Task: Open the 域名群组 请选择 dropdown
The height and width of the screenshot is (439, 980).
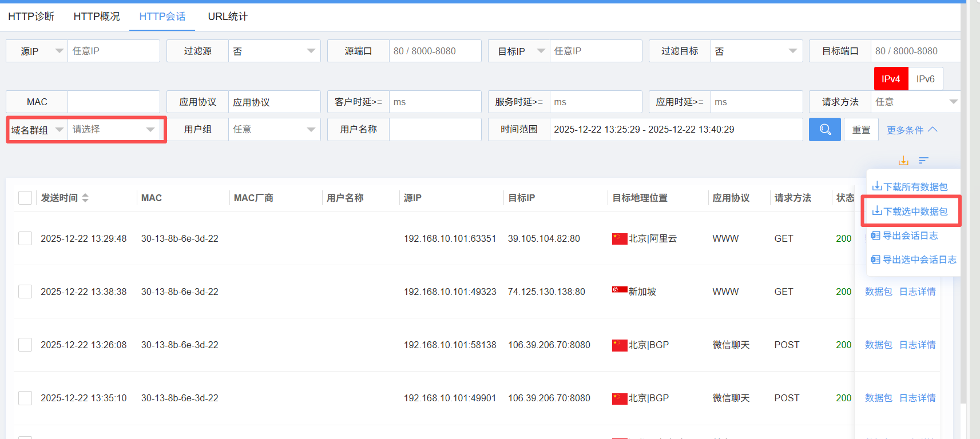Action: pos(114,130)
